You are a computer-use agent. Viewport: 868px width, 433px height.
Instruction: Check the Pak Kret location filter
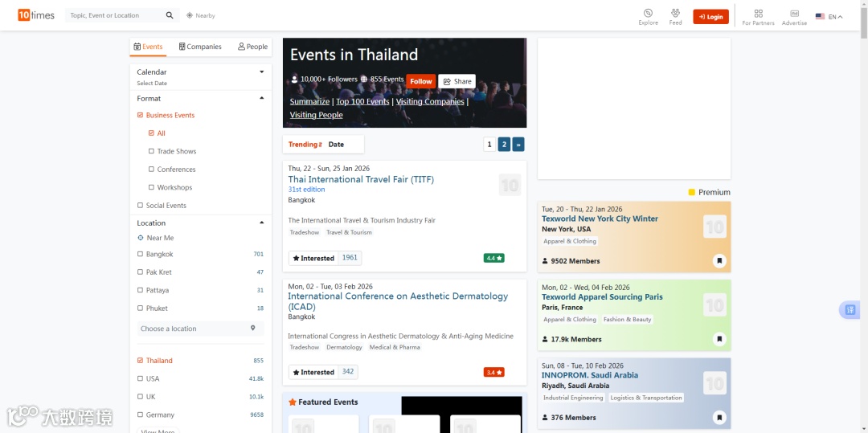coord(140,272)
